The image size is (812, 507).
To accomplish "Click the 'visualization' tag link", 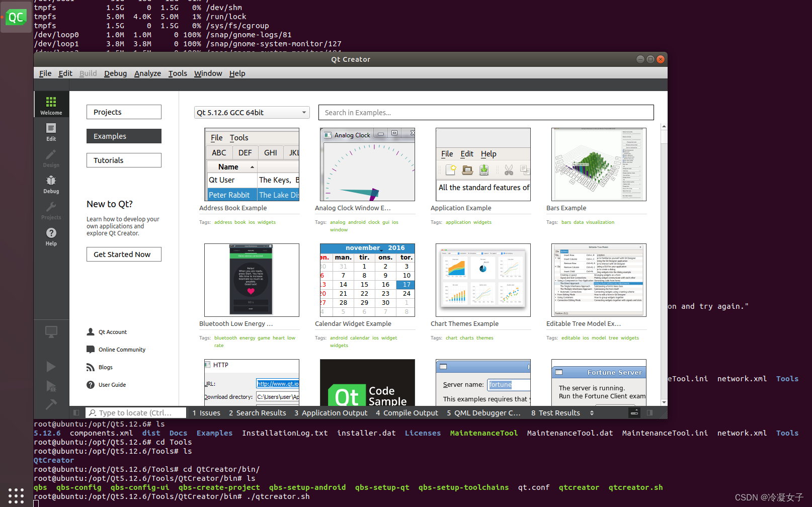I will click(x=600, y=222).
